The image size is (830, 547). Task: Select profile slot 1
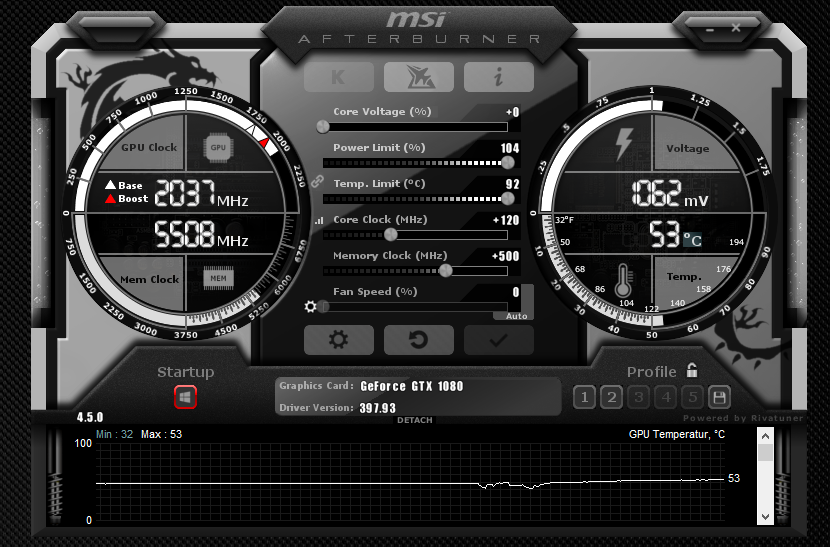click(x=584, y=397)
